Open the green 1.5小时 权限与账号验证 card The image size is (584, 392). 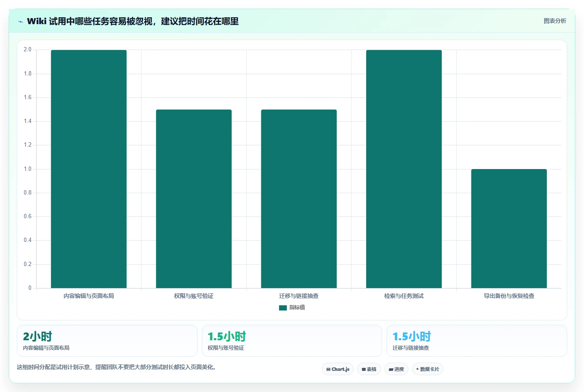pos(292,341)
